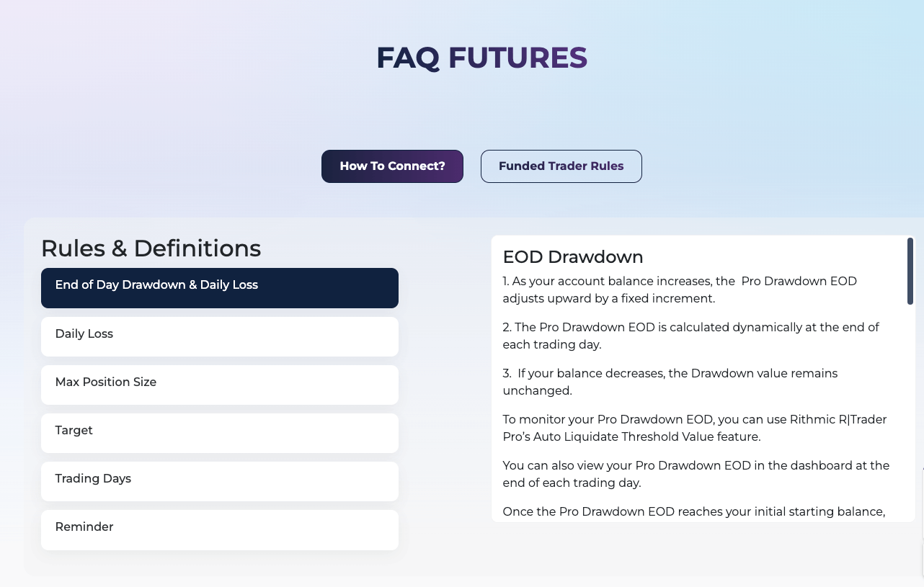Screen dimensions: 924x587
Task: Click the FAQ FUTURES page title
Action: point(481,58)
